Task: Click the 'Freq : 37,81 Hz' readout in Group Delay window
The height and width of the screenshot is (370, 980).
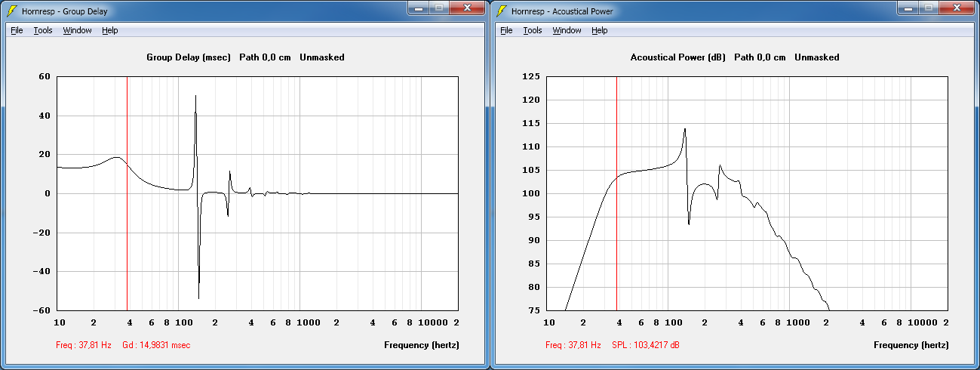Action: [84, 345]
